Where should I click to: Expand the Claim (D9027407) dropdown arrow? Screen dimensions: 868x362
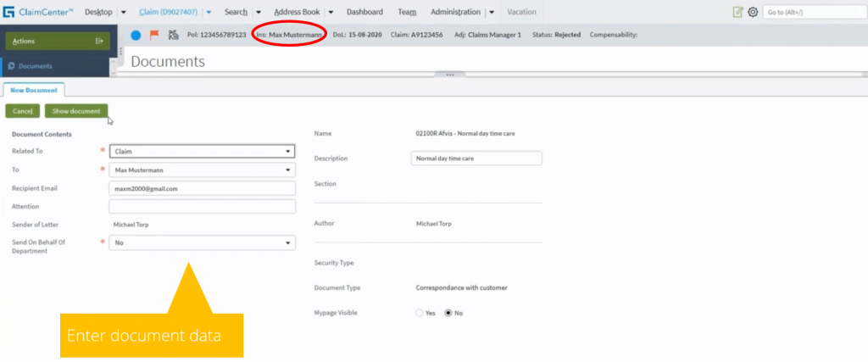209,12
